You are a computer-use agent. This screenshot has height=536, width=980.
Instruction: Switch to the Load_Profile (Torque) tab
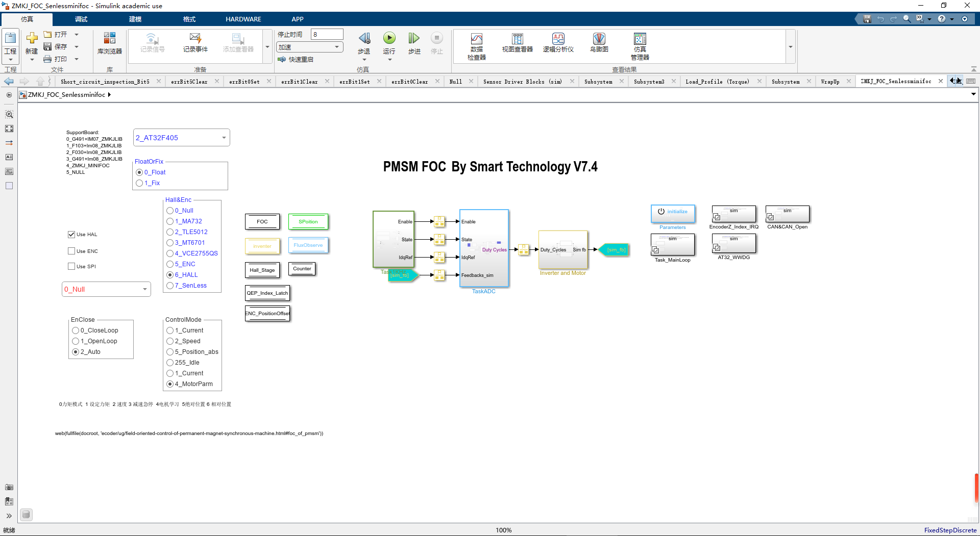(x=717, y=82)
